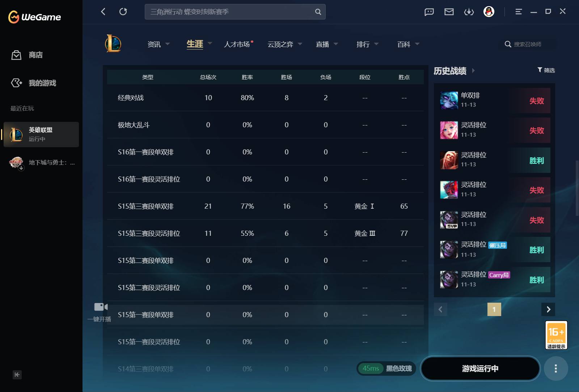Viewport: 579px width, 392px height.
Task: Open the 16+ age rating notice
Action: (556, 335)
